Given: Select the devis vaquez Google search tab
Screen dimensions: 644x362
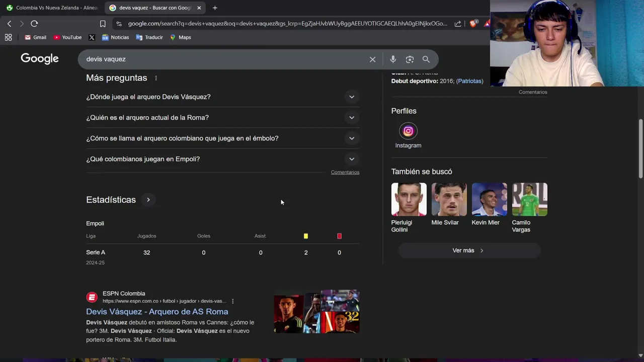Looking at the screenshot, I should (155, 8).
